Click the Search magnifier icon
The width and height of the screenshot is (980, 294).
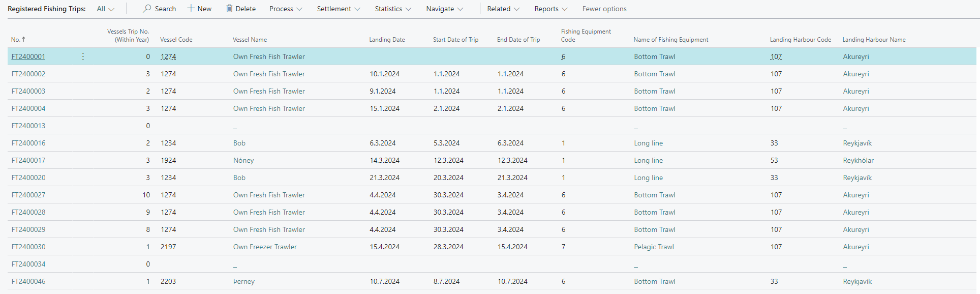pos(147,9)
